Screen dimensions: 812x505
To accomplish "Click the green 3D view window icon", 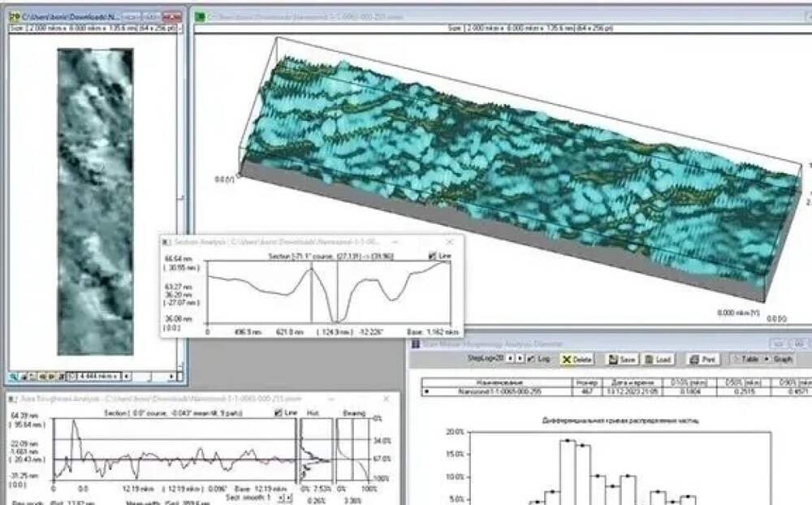I will pyautogui.click(x=200, y=15).
